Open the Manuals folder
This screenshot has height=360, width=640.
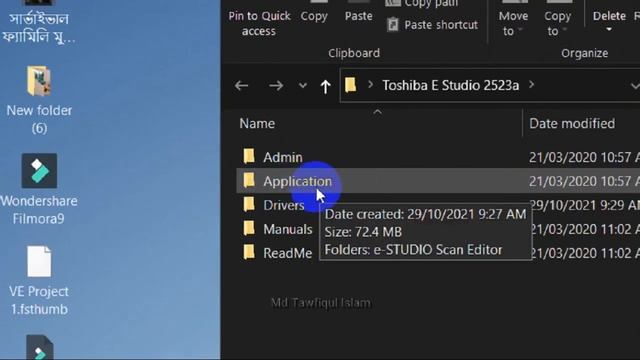287,229
